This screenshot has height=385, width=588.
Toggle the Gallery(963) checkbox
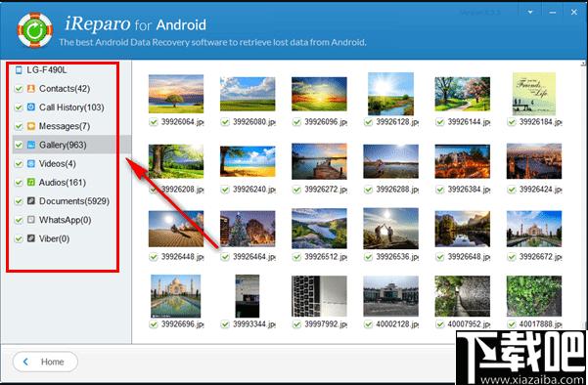point(19,145)
